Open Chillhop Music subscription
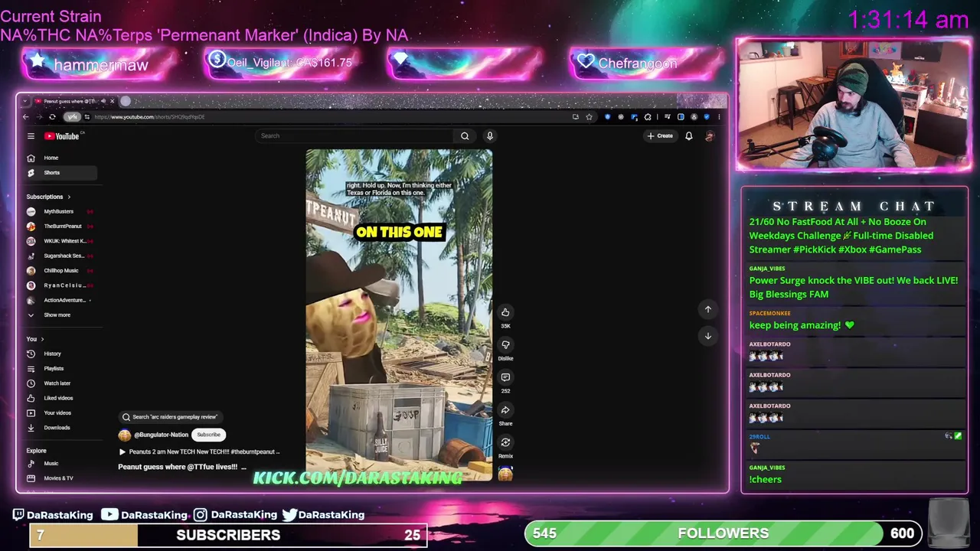This screenshot has width=980, height=551. pyautogui.click(x=60, y=270)
